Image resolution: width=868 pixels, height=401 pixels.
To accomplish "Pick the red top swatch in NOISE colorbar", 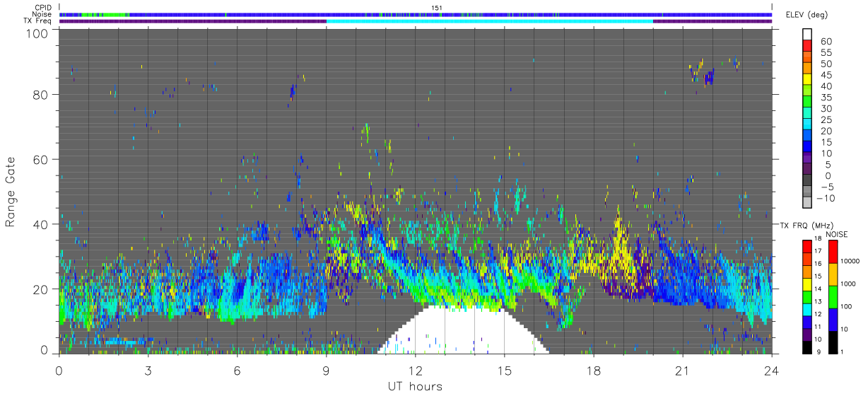I will pyautogui.click(x=833, y=252).
